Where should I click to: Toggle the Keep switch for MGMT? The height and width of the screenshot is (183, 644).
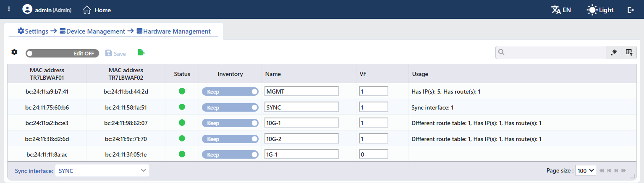pos(230,91)
